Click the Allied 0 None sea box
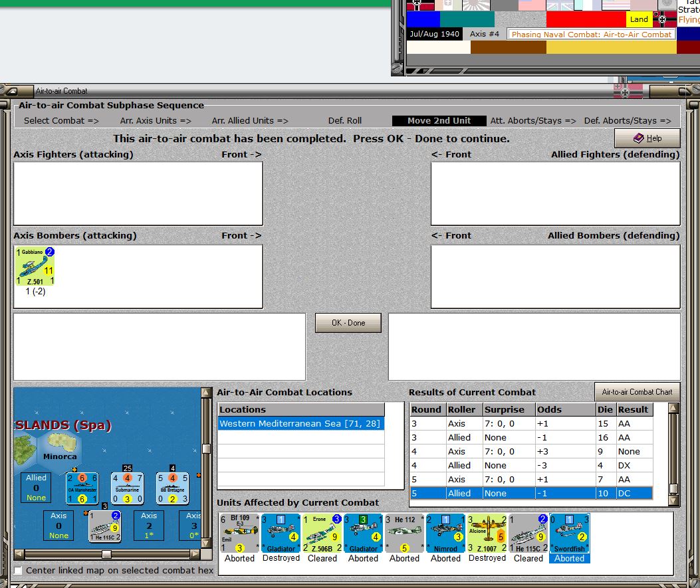Image resolution: width=700 pixels, height=588 pixels. (36, 487)
